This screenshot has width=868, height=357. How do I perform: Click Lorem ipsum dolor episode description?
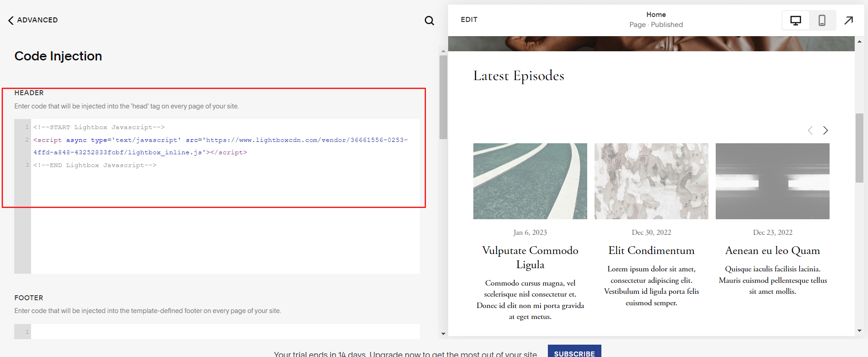(651, 286)
